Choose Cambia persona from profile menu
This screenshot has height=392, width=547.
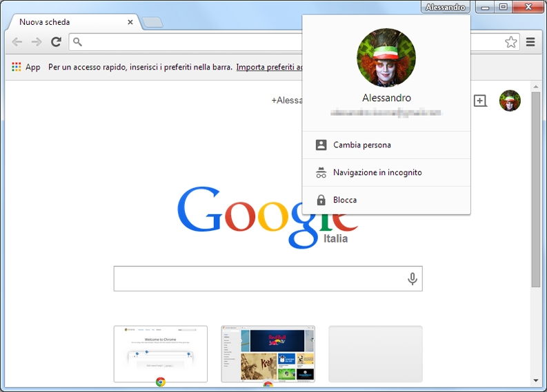(386, 145)
